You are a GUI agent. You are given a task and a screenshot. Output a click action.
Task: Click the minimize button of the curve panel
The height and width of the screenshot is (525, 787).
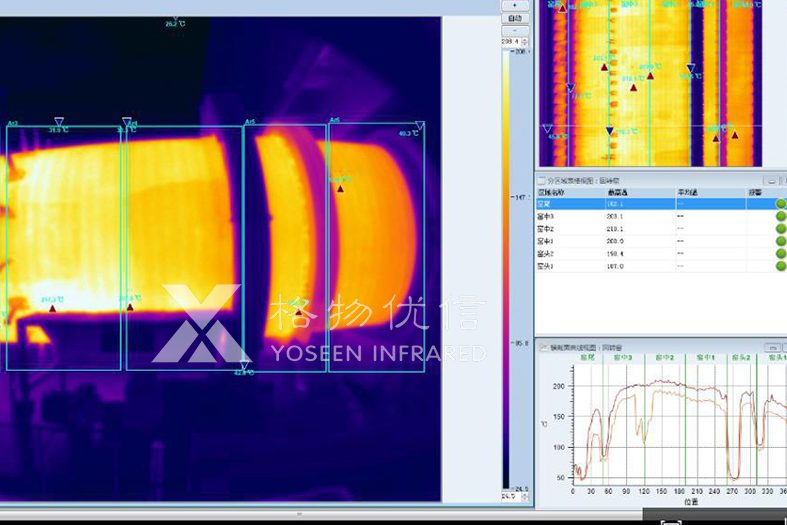click(771, 347)
